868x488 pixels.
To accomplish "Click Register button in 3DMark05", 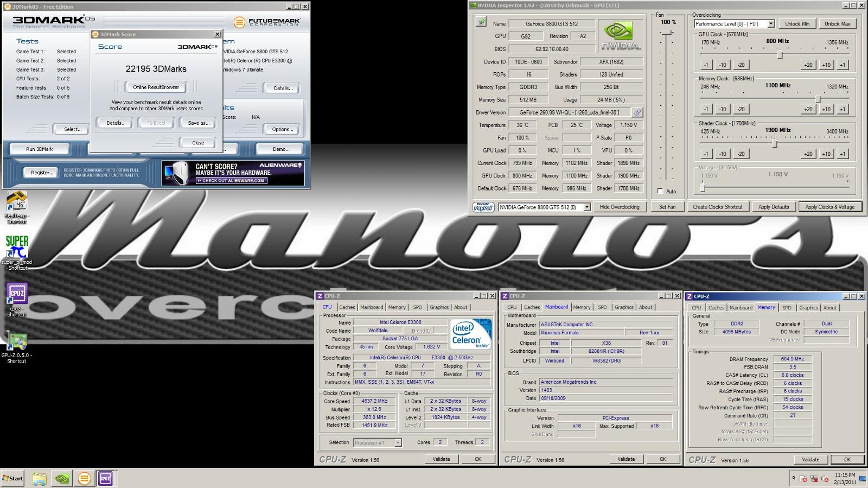I will point(42,173).
